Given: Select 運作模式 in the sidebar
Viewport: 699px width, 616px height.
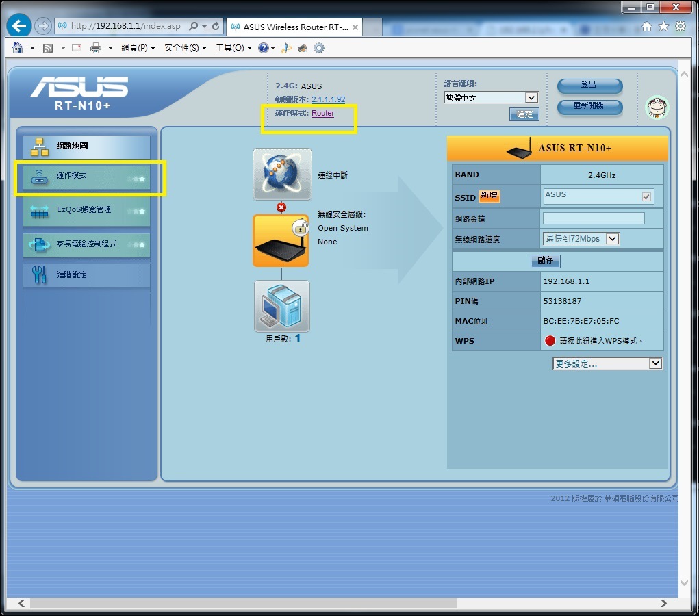Looking at the screenshot, I should pyautogui.click(x=86, y=177).
